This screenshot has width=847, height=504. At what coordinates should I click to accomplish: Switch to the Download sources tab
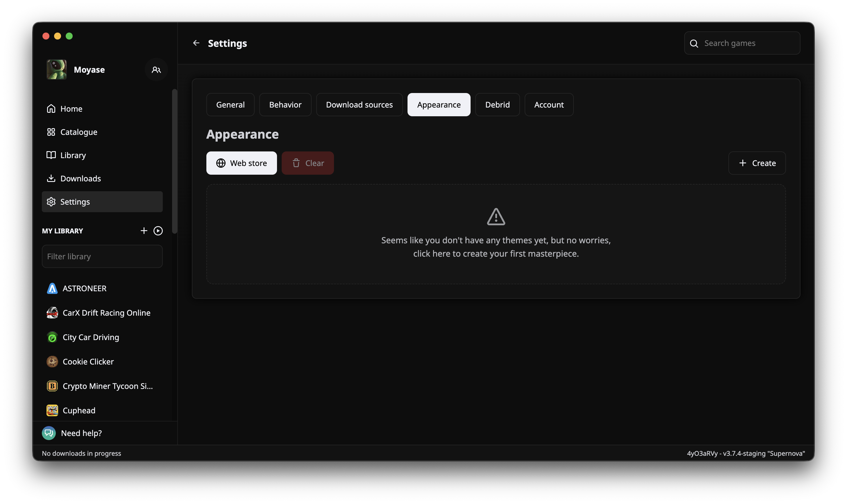coord(359,105)
